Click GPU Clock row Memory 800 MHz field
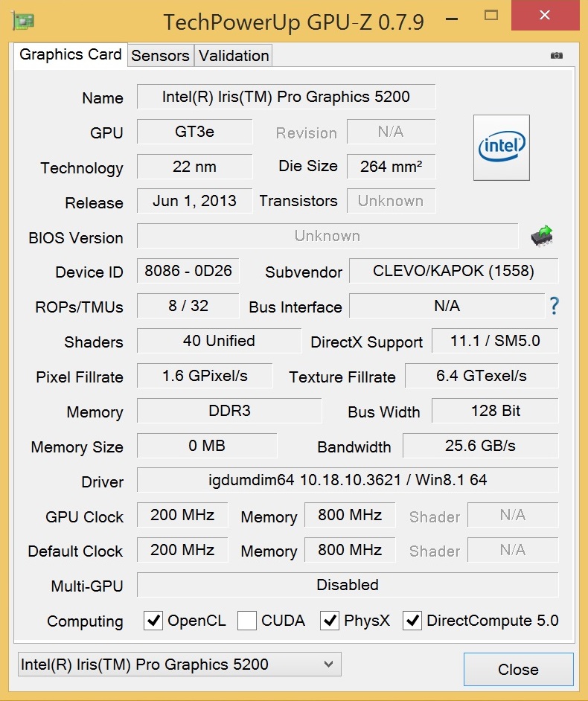Viewport: 588px width, 701px height. click(350, 514)
